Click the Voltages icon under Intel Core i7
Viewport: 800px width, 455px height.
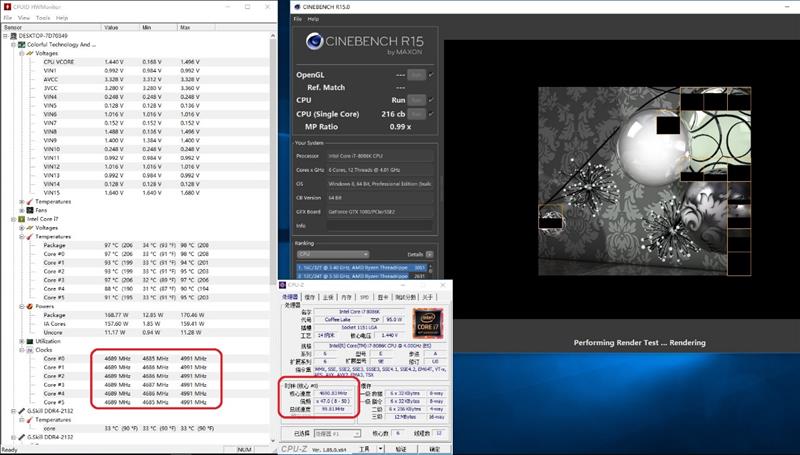[30, 228]
